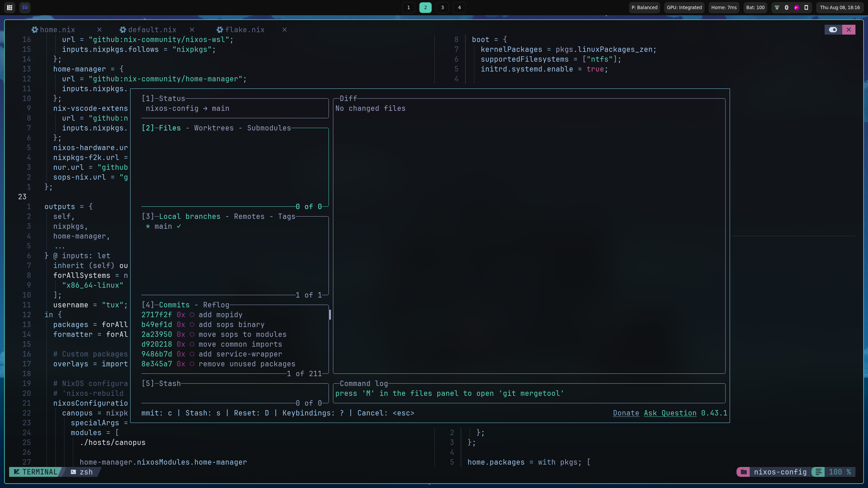Click the Donate link
Image resolution: width=868 pixels, height=488 pixels.
click(626, 413)
